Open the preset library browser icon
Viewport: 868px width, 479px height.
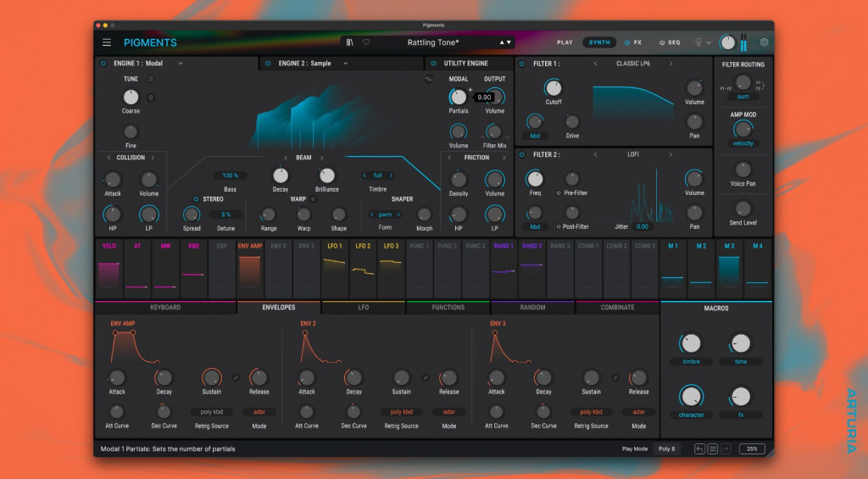(x=350, y=42)
